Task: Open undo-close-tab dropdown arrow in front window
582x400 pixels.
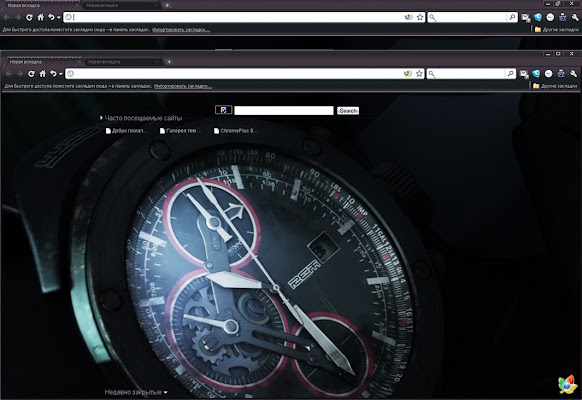Action: (61, 74)
